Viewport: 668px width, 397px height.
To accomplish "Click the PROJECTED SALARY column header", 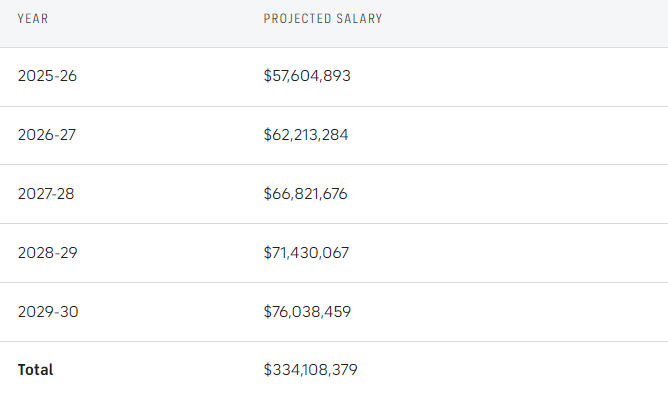I will (323, 19).
